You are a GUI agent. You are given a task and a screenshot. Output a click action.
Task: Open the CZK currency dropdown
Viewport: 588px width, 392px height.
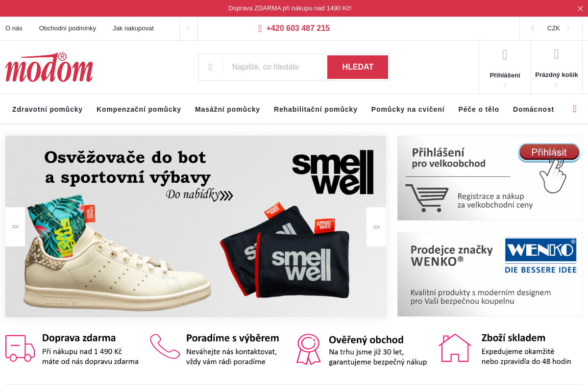pos(551,28)
